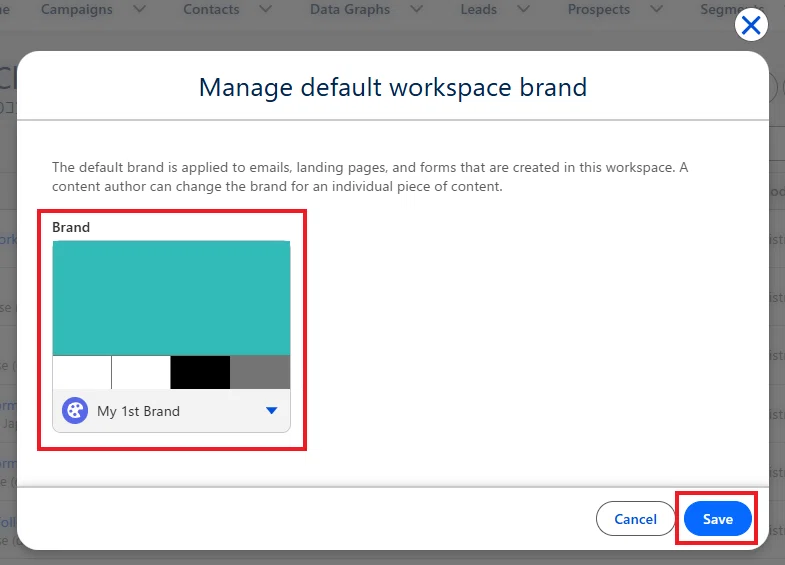Save the default workspace brand

[x=717, y=519]
